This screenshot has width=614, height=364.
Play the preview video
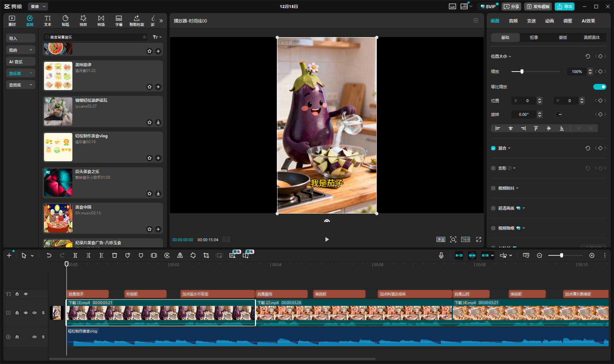327,239
